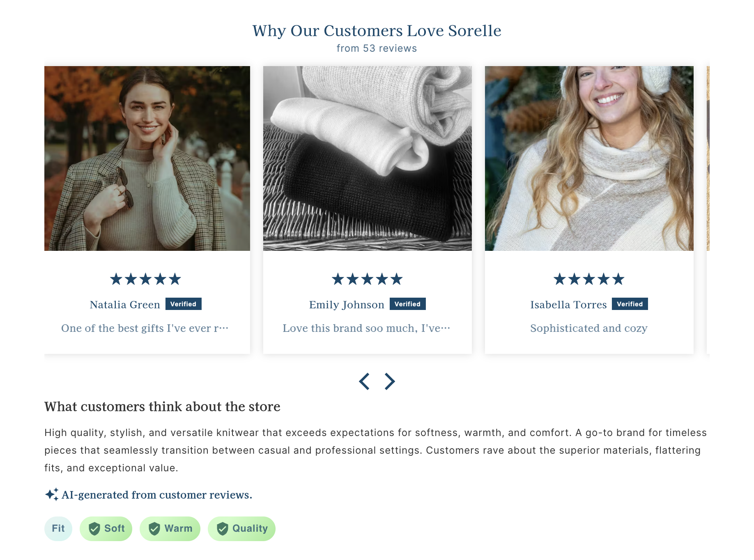Click the shield icon on Soft tag
This screenshot has width=754, height=560.
[94, 529]
